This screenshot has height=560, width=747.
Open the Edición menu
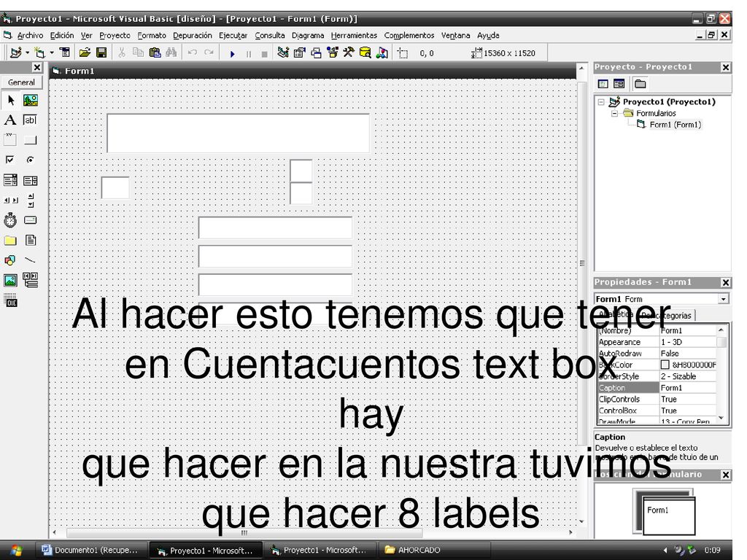pos(62,35)
